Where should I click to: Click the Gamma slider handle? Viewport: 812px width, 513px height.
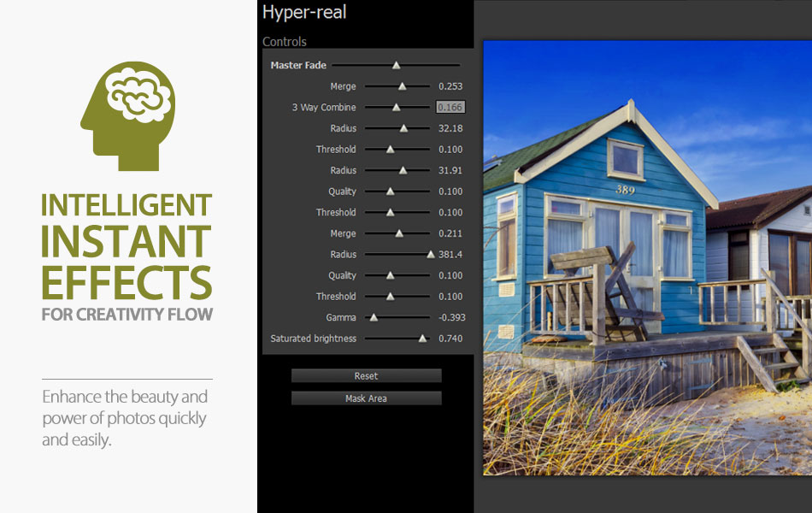pos(373,317)
